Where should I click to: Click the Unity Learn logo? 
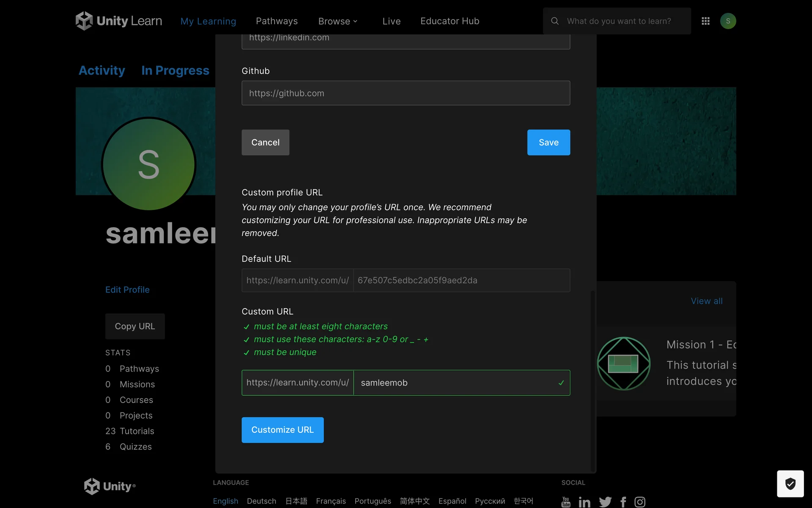[x=119, y=21]
